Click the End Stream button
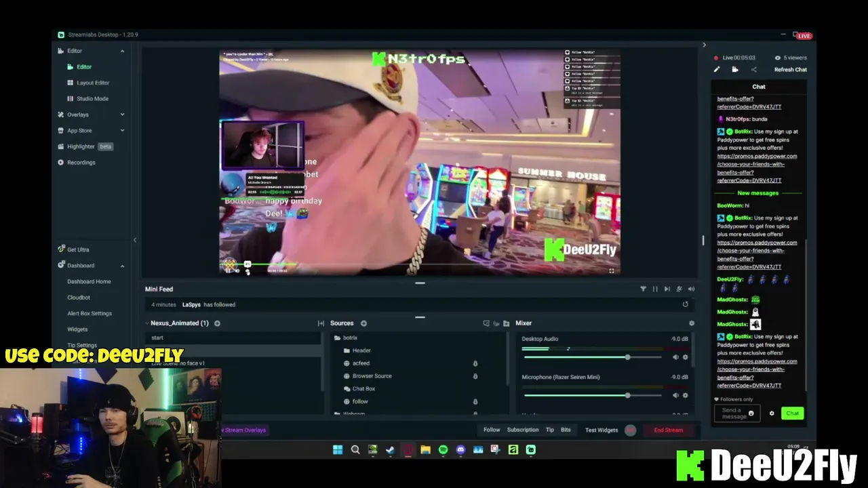868x488 pixels. pyautogui.click(x=668, y=430)
